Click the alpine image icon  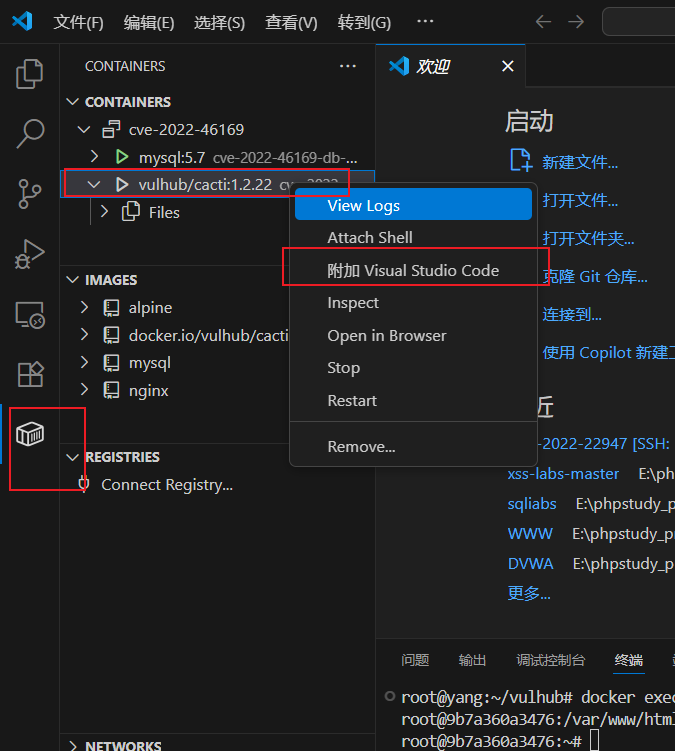pyautogui.click(x=111, y=307)
